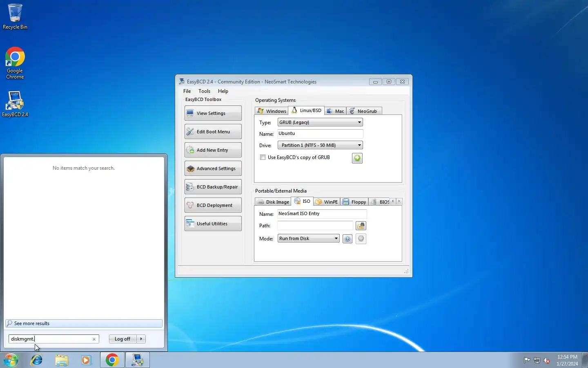Select the Linux/BSD tab
588x368 pixels.
pos(306,110)
